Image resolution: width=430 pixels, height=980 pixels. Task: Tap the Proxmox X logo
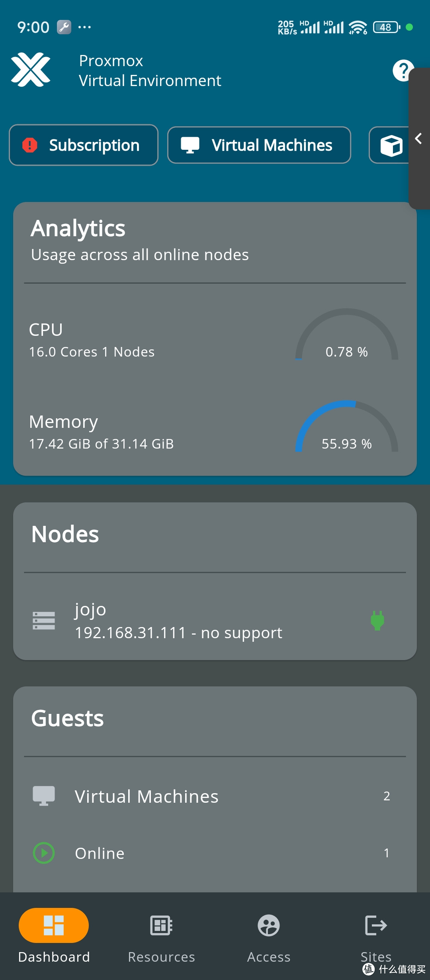(31, 70)
